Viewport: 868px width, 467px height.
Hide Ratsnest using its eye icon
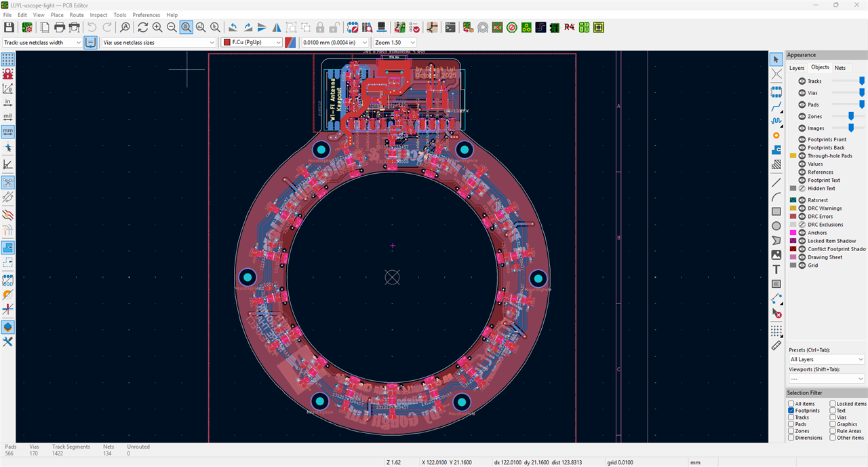pyautogui.click(x=802, y=200)
